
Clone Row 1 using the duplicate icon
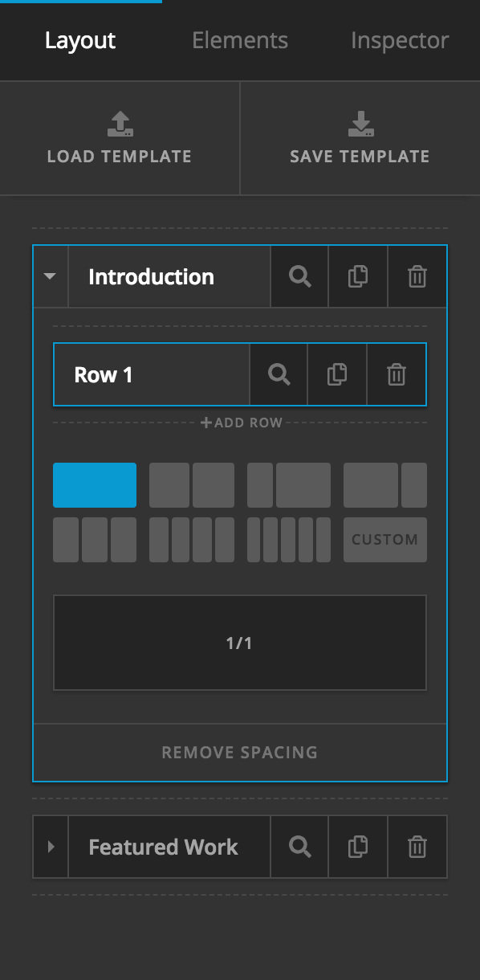pyautogui.click(x=337, y=374)
